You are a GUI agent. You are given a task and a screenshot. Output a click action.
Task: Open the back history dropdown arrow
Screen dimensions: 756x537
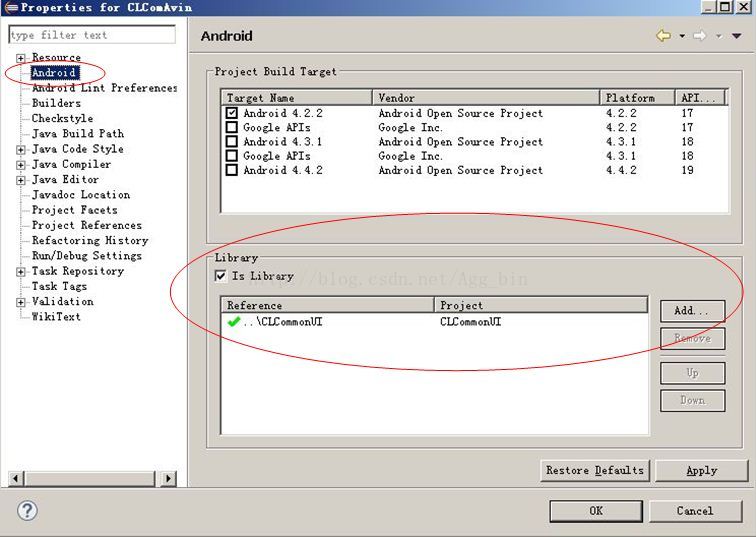(x=682, y=36)
